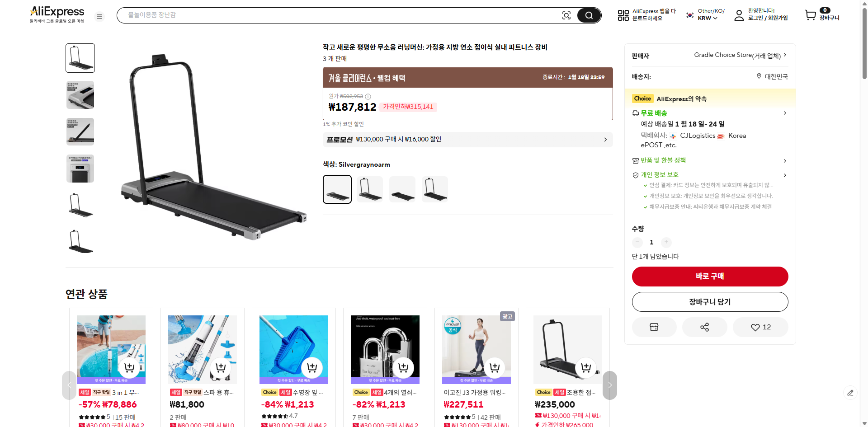The height and width of the screenshot is (427, 868).
Task: Select the second color variant swatch
Action: (369, 189)
